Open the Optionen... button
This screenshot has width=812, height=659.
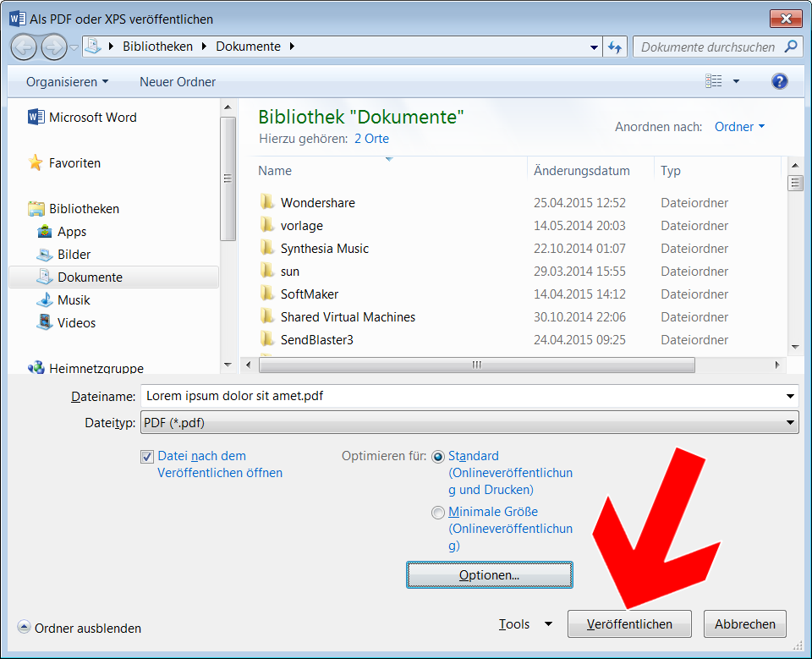[489, 575]
